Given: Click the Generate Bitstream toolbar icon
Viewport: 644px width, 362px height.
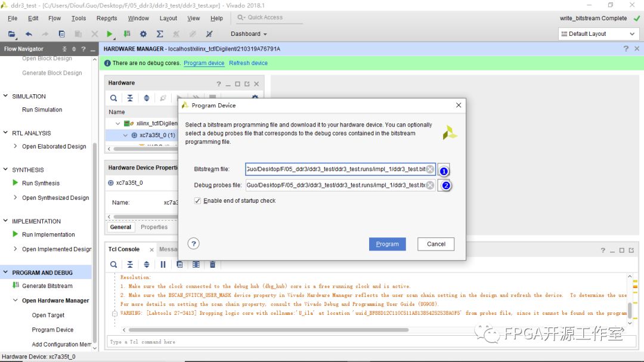Looking at the screenshot, I should (126, 34).
